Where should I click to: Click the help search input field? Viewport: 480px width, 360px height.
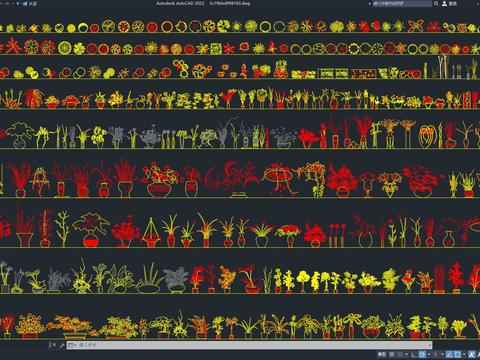(402, 3)
